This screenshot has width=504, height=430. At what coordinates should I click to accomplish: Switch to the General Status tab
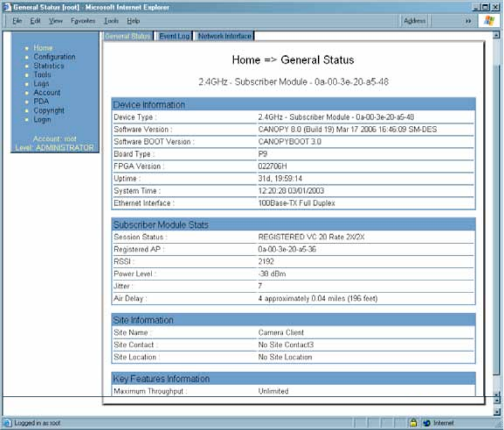pos(128,36)
